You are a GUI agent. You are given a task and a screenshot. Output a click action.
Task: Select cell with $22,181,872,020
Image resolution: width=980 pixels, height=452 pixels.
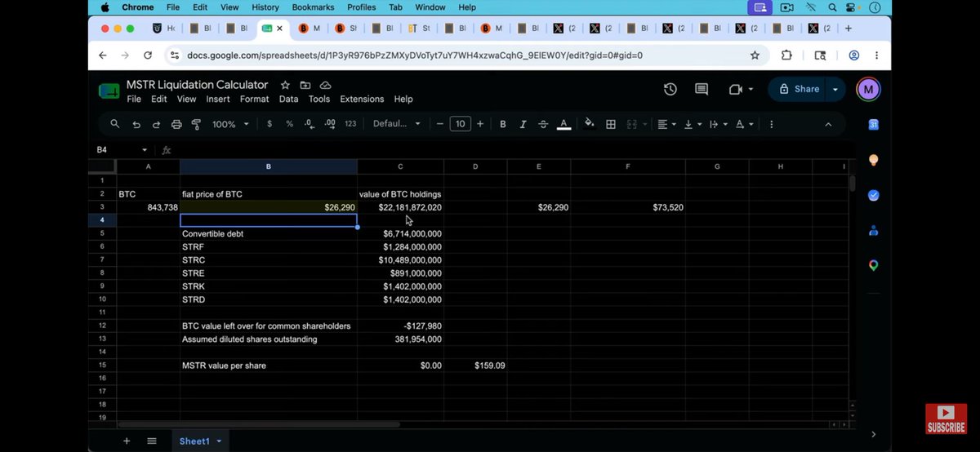[400, 207]
